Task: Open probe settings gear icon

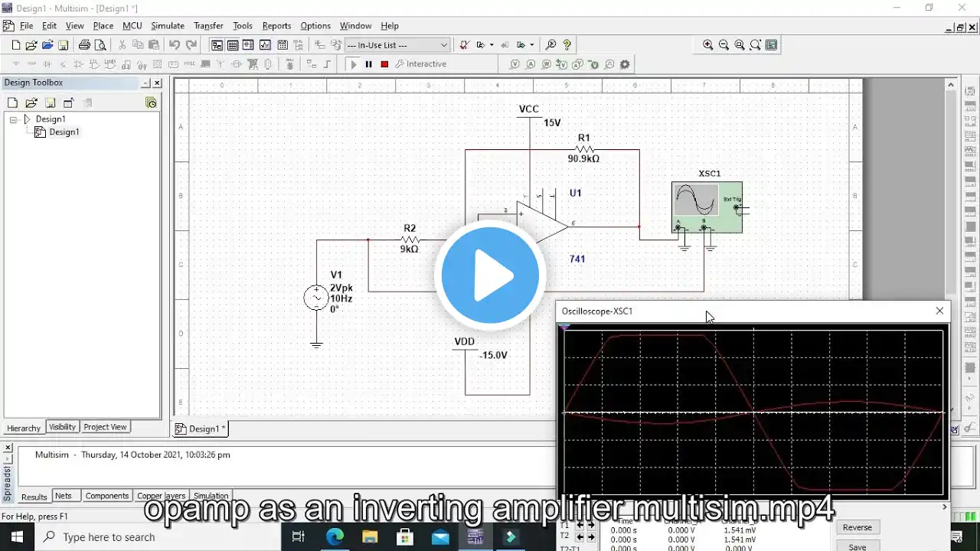Action: (x=625, y=64)
